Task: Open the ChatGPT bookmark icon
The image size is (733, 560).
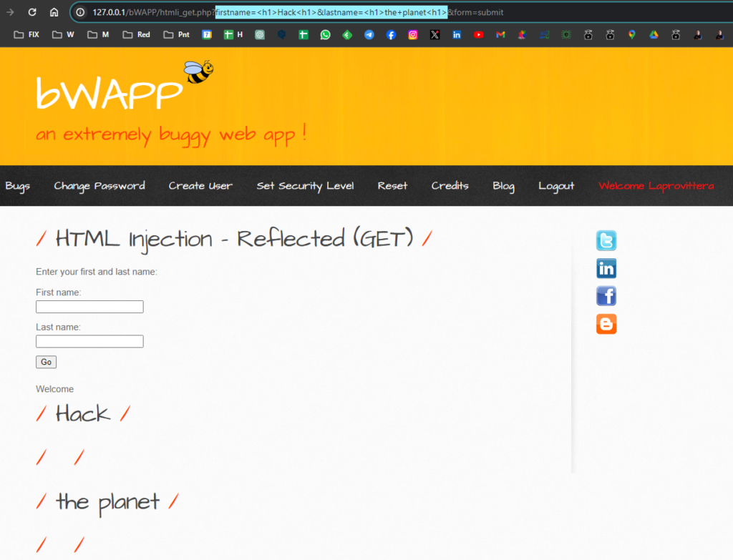Action: point(259,34)
